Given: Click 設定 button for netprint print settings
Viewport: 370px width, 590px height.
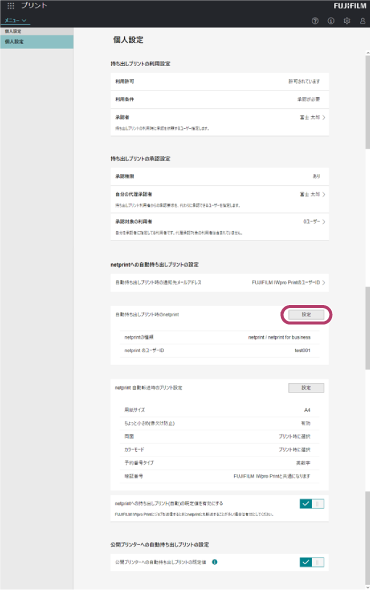Looking at the screenshot, I should (306, 388).
